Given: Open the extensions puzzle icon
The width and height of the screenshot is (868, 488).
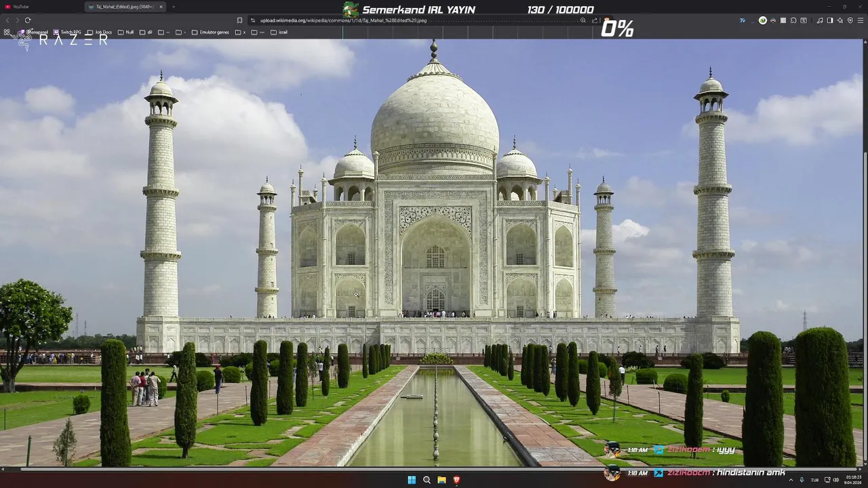Looking at the screenshot, I should click(793, 20).
